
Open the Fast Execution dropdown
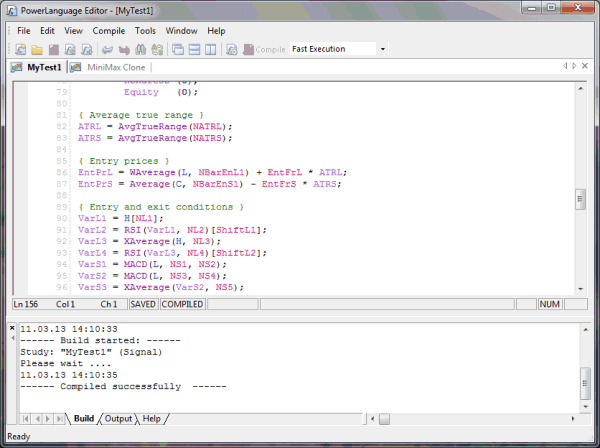pos(383,49)
